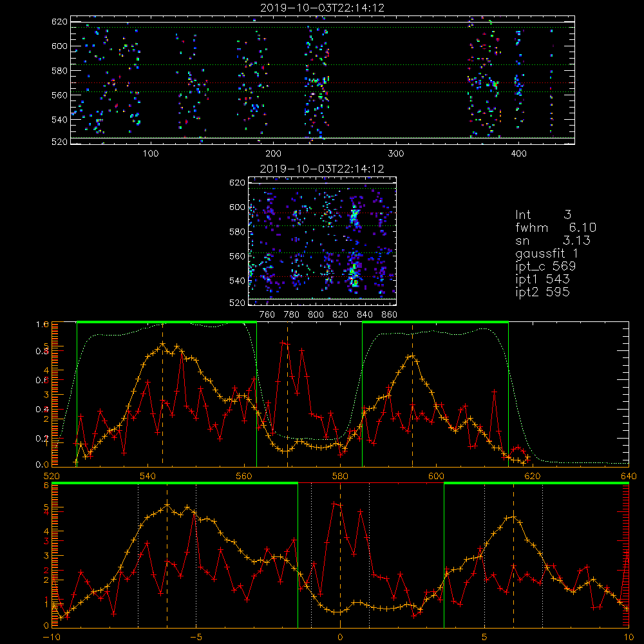644x644 pixels.
Task: Click x-axis label -10 on bottom plot
Action: point(52,637)
